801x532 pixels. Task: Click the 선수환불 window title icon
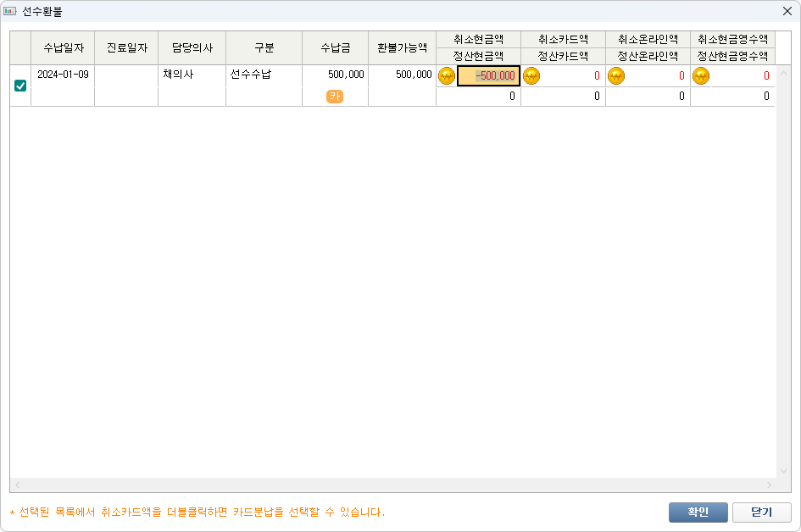(x=11, y=11)
